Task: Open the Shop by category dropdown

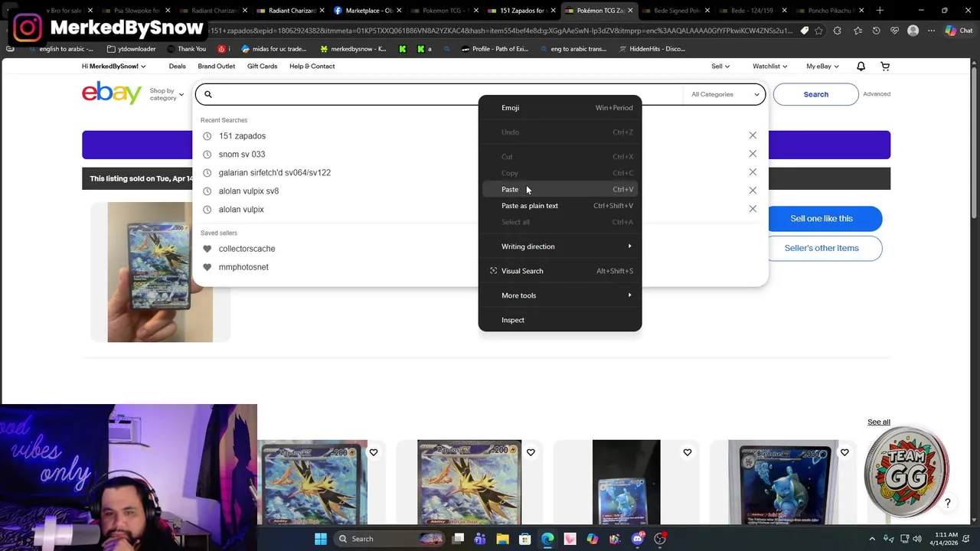Action: point(166,94)
